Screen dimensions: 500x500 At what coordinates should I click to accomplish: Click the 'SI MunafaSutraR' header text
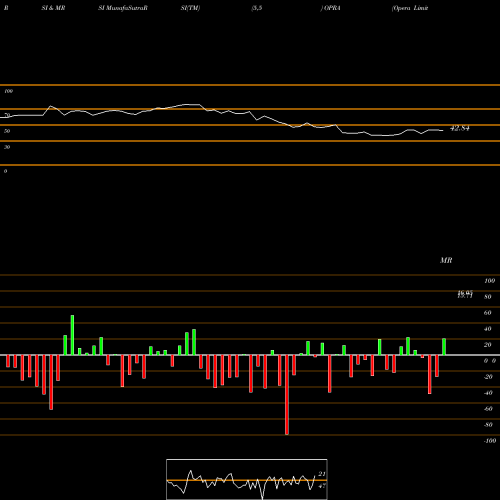[123, 8]
